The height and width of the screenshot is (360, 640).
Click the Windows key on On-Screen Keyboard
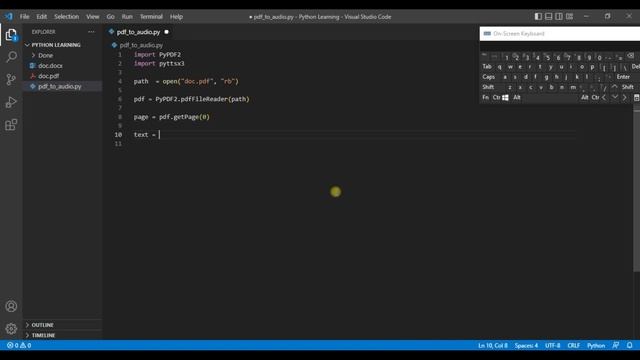505,98
